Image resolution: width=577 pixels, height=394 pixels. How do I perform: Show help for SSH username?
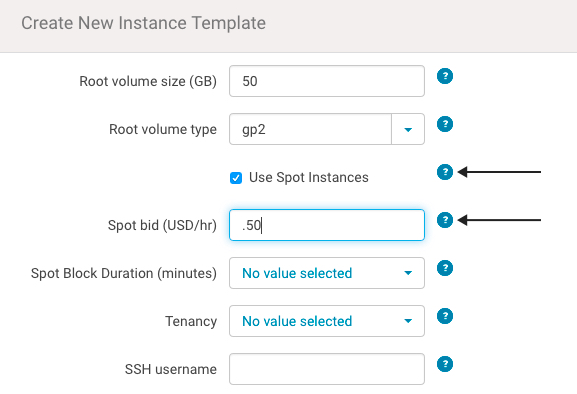coord(445,364)
